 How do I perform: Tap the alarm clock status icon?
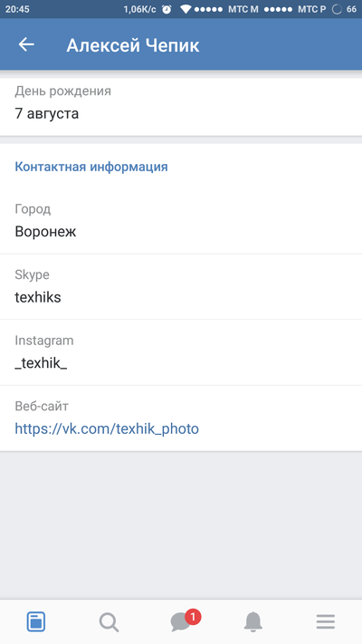click(167, 9)
